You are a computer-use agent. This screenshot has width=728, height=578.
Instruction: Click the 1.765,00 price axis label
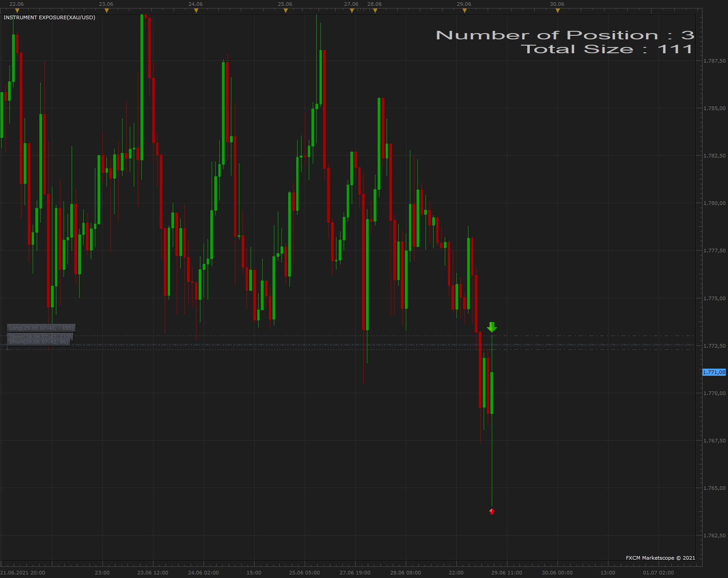(x=715, y=488)
